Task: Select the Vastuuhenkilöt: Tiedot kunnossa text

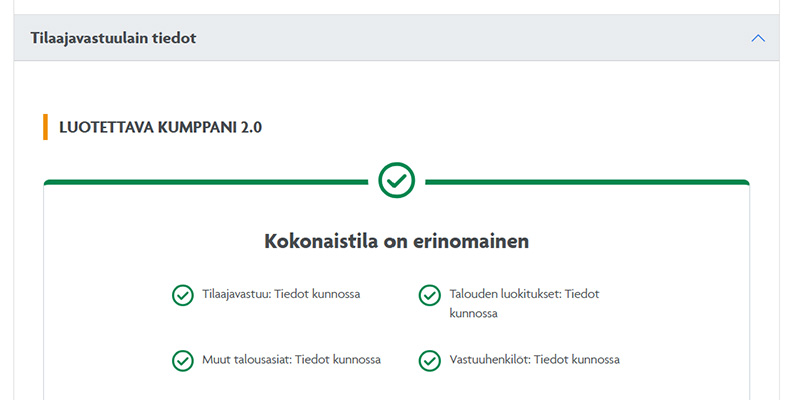Action: tap(534, 360)
